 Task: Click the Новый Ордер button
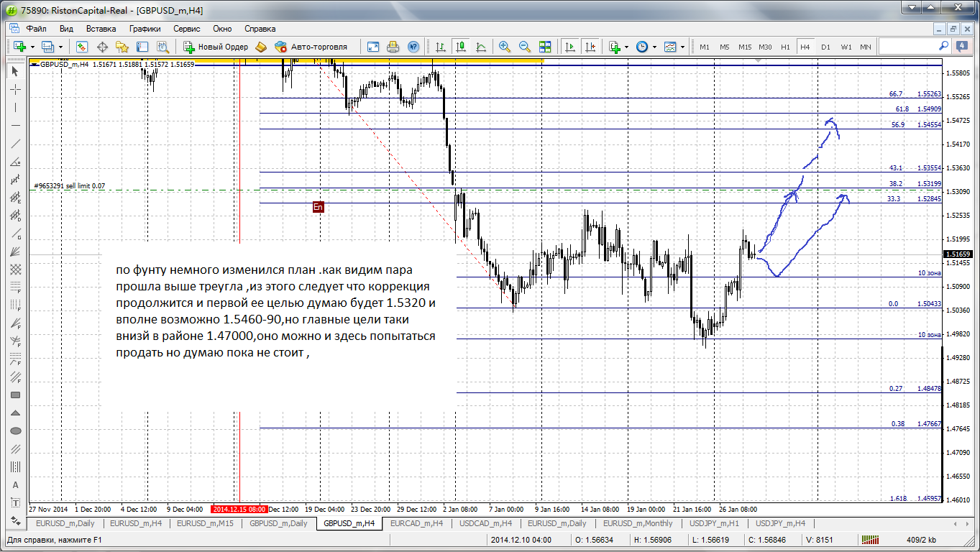coord(216,47)
